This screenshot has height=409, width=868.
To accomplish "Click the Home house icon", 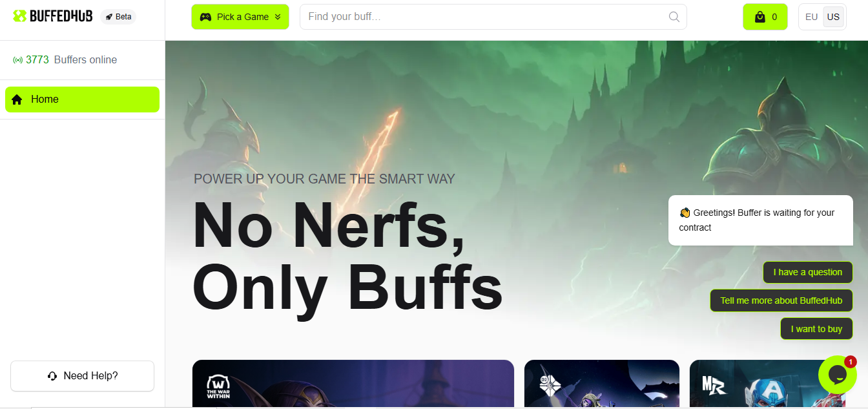I will click(17, 100).
